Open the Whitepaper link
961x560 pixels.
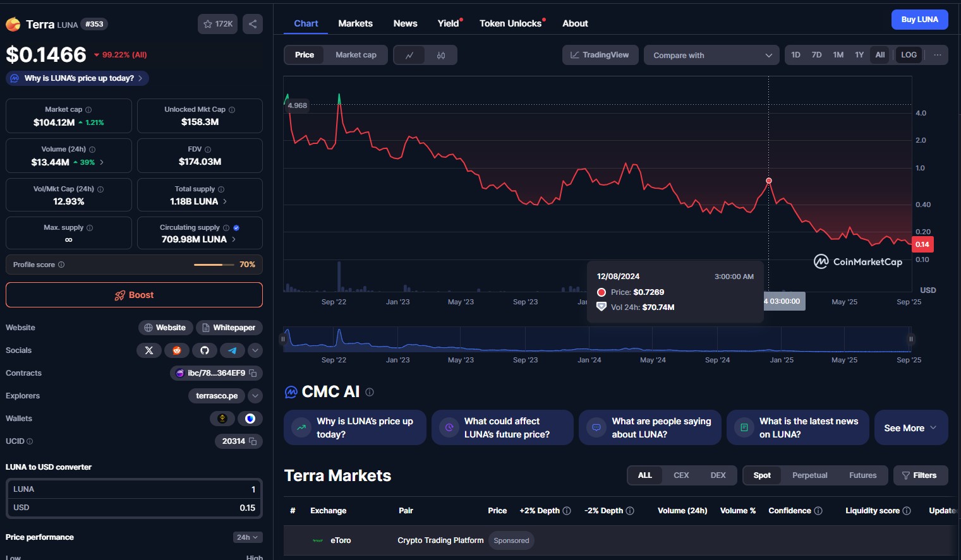[x=229, y=328]
